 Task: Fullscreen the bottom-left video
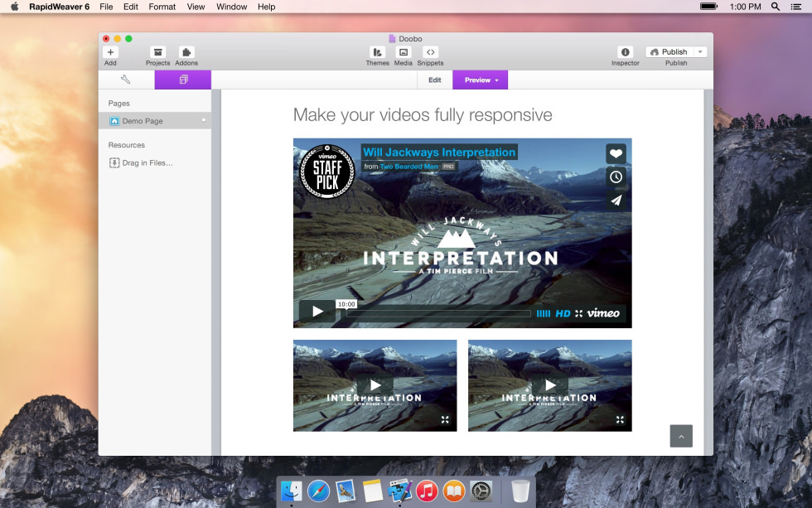(445, 419)
